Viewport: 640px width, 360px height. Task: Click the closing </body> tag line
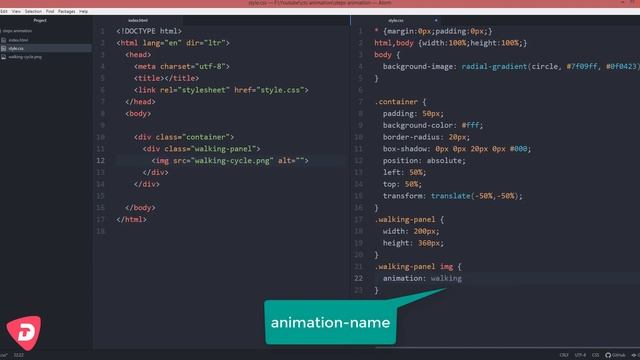tap(140, 208)
